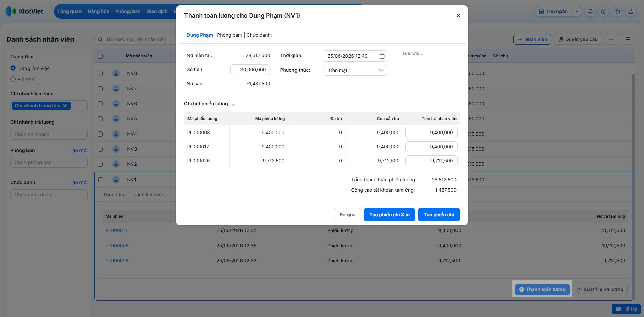This screenshot has height=317, width=644.
Task: Switch to the Thông tin tab
Action: [114, 195]
